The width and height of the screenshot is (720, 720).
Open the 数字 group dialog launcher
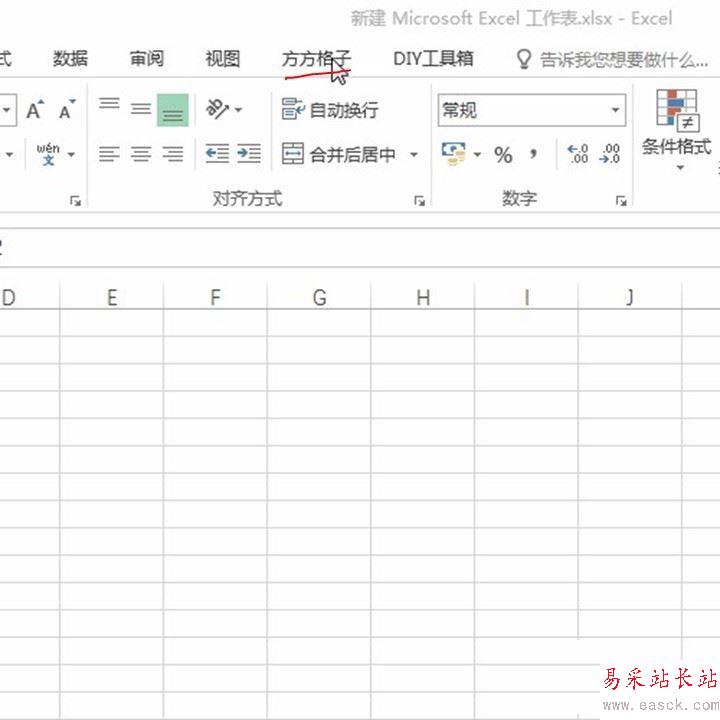(x=621, y=201)
